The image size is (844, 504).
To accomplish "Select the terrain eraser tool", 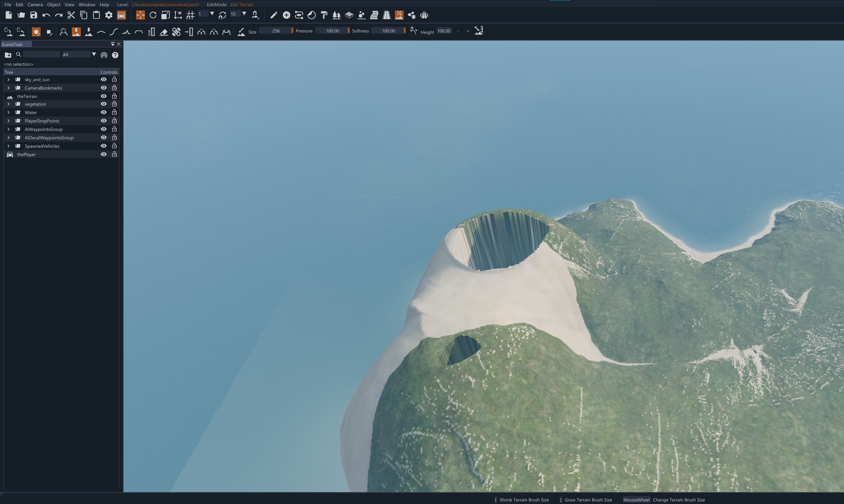I will tap(163, 32).
